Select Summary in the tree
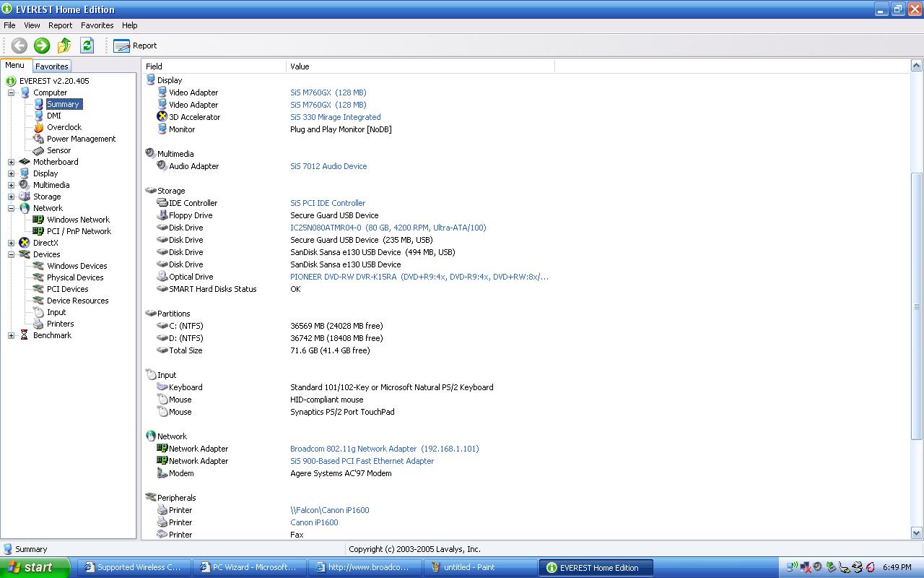Screen dimensions: 924x578 click(x=64, y=104)
